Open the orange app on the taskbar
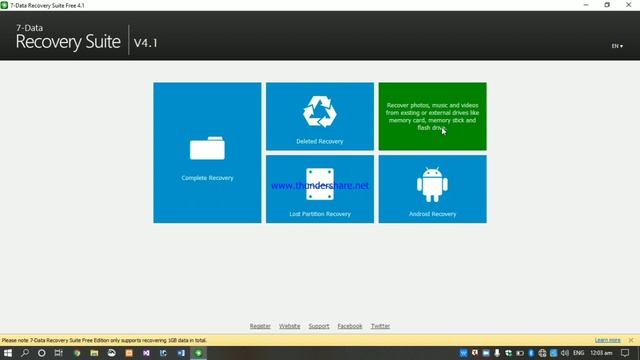Image resolution: width=640 pixels, height=360 pixels. point(129,353)
